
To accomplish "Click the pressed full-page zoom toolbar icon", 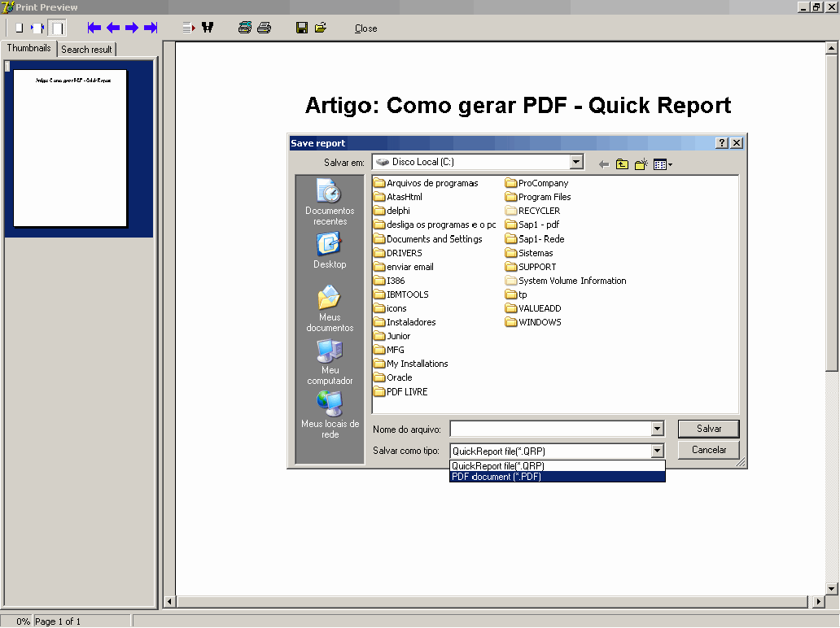I will click(x=57, y=28).
